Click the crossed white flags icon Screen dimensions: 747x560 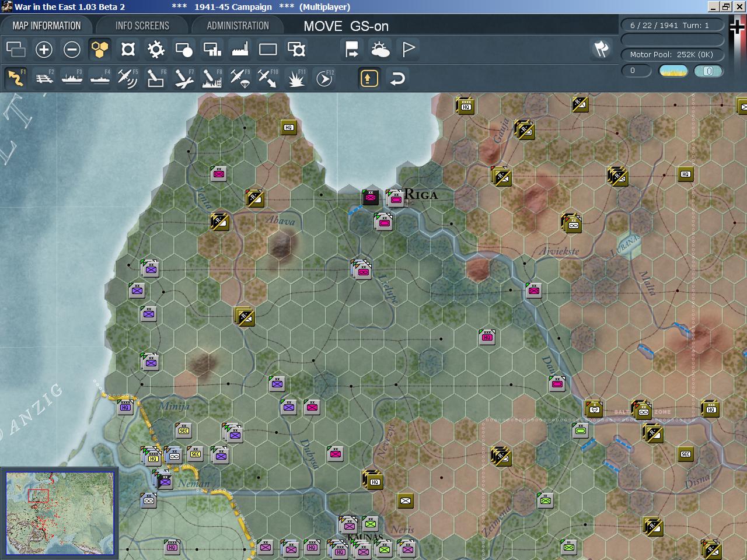[x=601, y=50]
